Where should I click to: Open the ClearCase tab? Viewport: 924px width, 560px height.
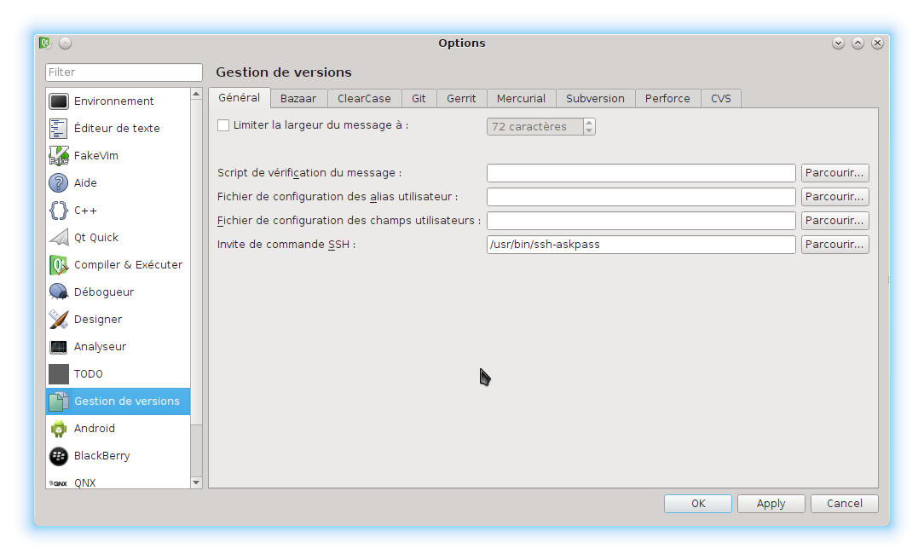pyautogui.click(x=364, y=98)
